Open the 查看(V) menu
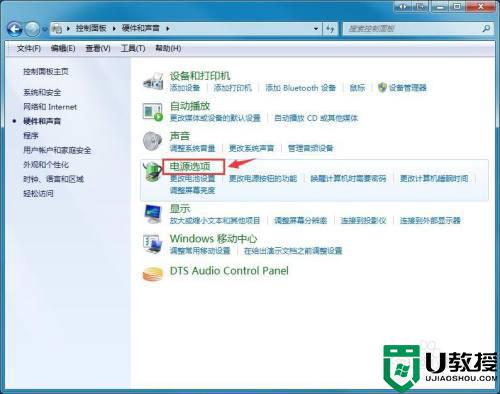This screenshot has width=500, height=394. click(x=98, y=49)
